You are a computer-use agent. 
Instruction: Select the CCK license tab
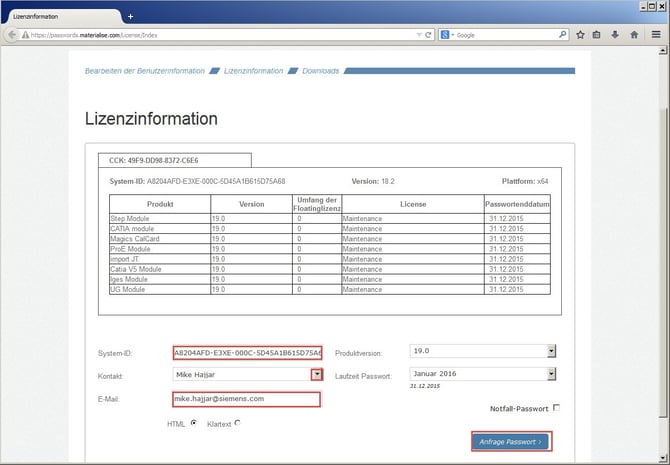pos(173,159)
